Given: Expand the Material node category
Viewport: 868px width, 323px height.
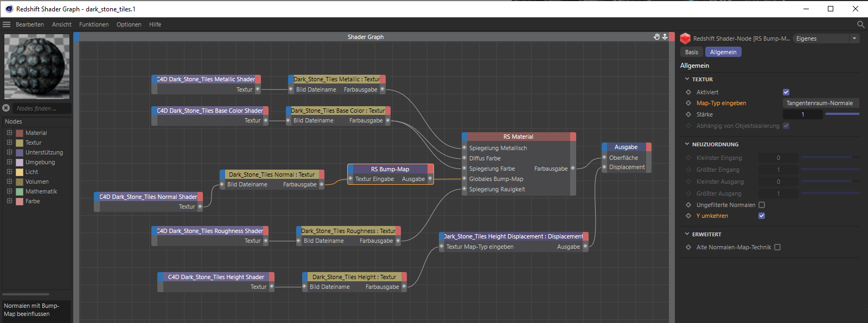Looking at the screenshot, I should [9, 133].
